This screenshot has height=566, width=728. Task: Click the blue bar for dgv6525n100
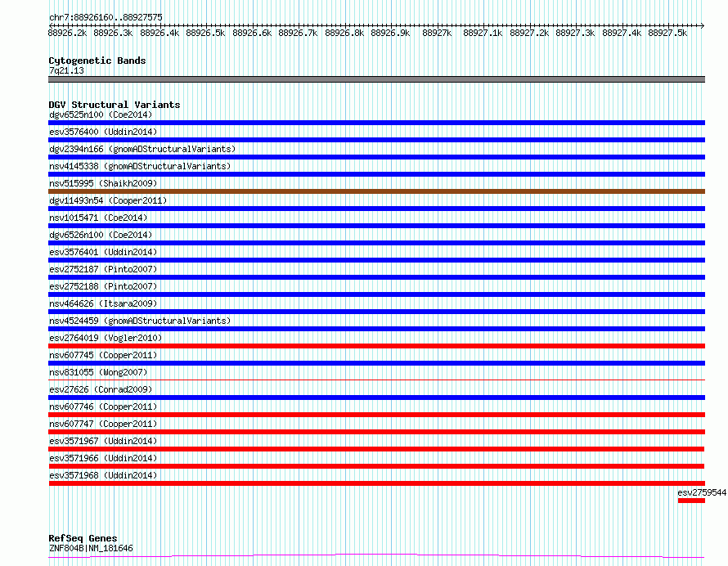376,123
